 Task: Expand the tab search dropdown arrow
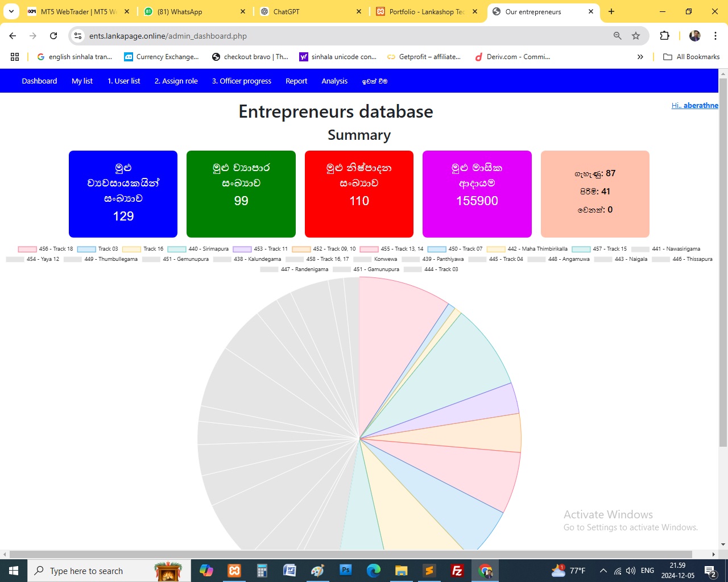click(x=11, y=11)
